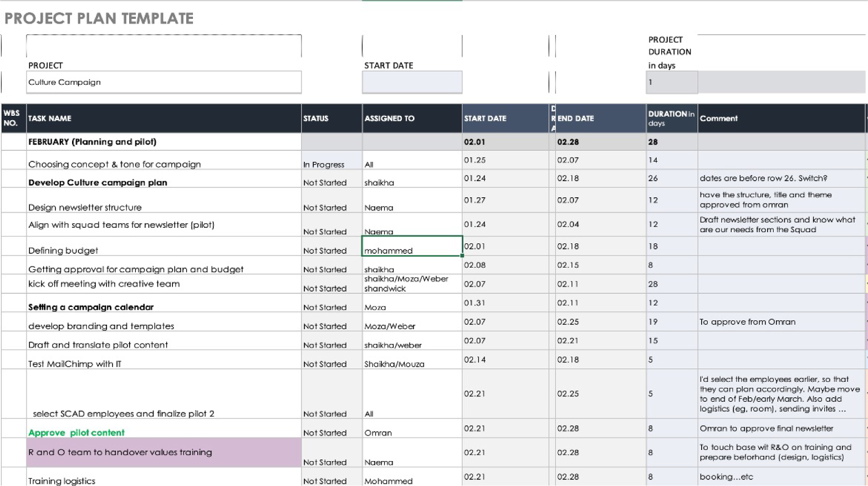The height and width of the screenshot is (486, 868).
Task: Select 'select SCAD employees and finalize pilot 2'
Action: 164,393
